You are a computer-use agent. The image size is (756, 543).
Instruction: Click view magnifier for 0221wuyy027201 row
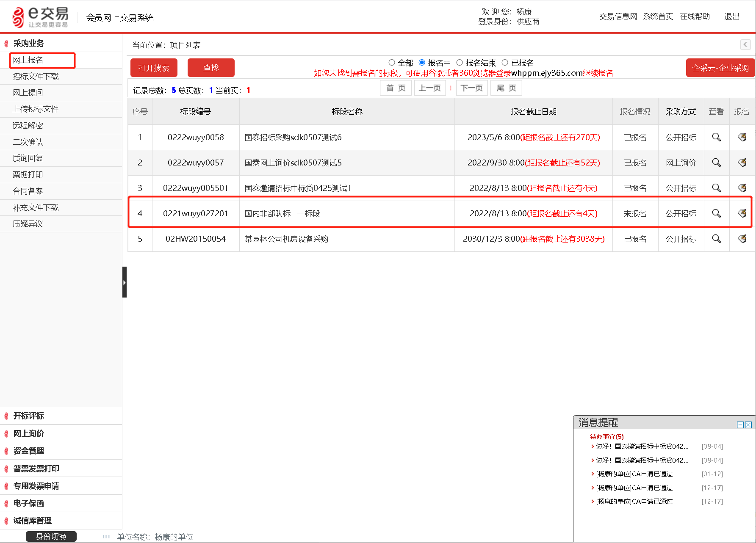click(716, 213)
